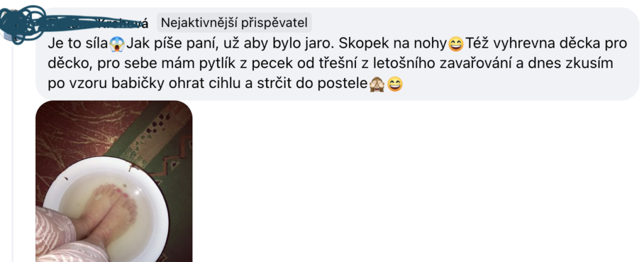
Task: Click the see-no-evil monkey emoji
Action: tap(377, 84)
